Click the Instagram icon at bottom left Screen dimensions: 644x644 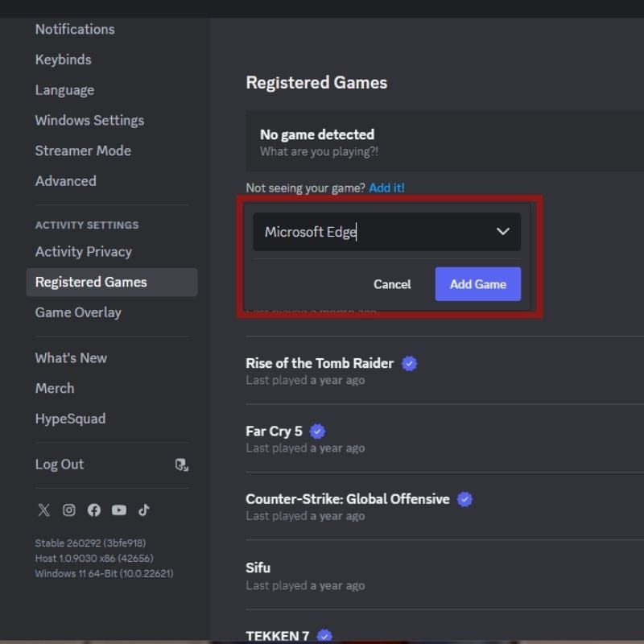69,510
